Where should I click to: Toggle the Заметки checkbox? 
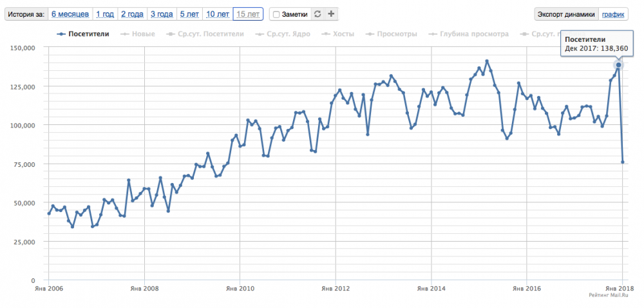(276, 14)
